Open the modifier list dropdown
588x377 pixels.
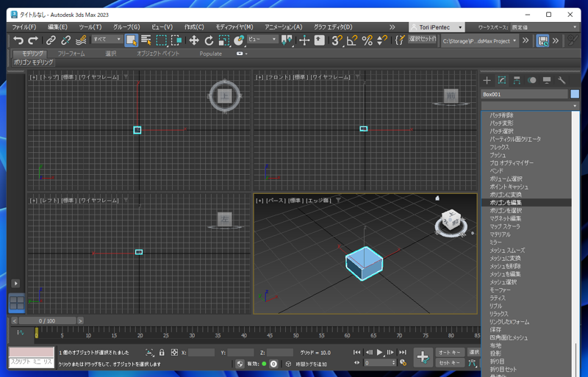530,106
